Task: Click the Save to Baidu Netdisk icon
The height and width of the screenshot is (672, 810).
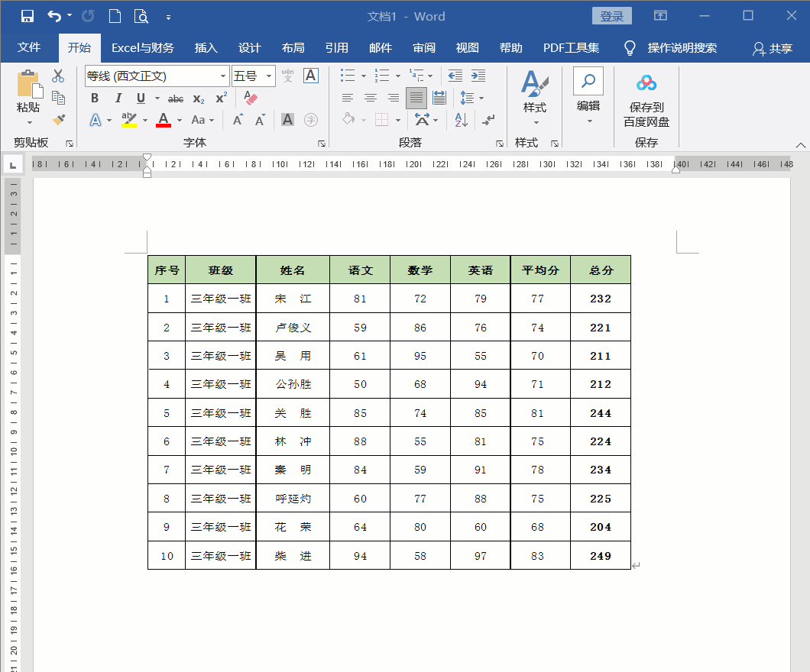Action: point(646,83)
